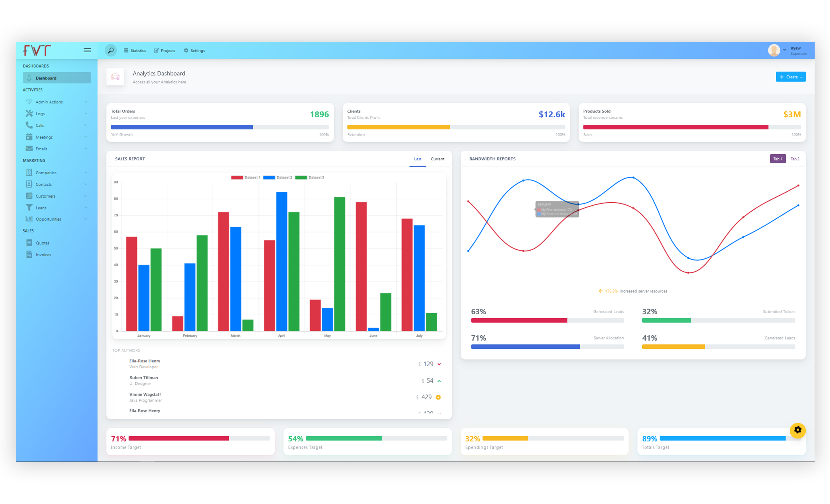
Task: Toggle the hamburger sidebar menu
Action: (87, 50)
